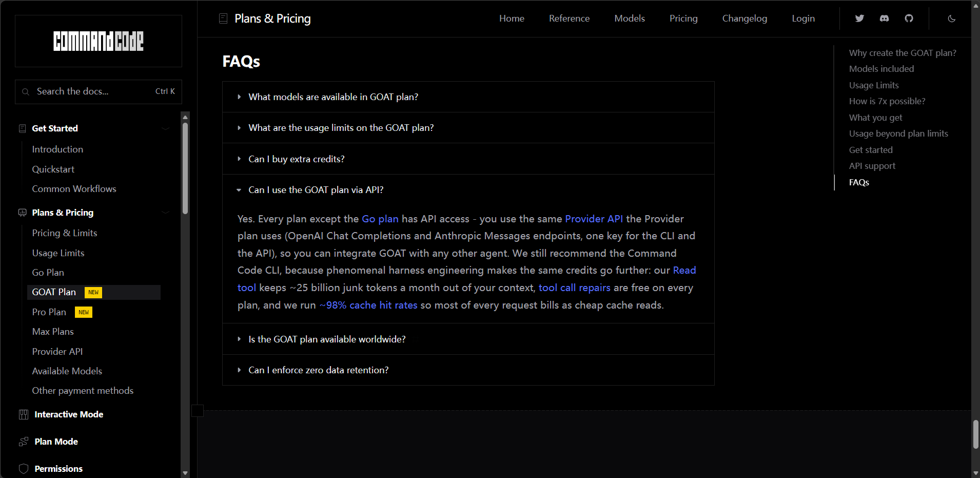980x478 pixels.
Task: Open Provider API in sidebar
Action: tap(57, 352)
